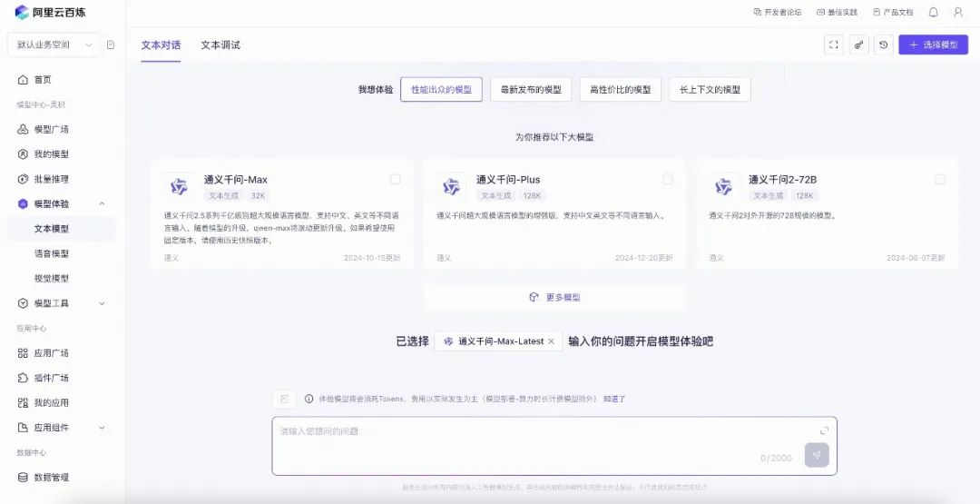Open the conversation history clock icon
Viewport: 980px width, 504px height.
(x=883, y=44)
